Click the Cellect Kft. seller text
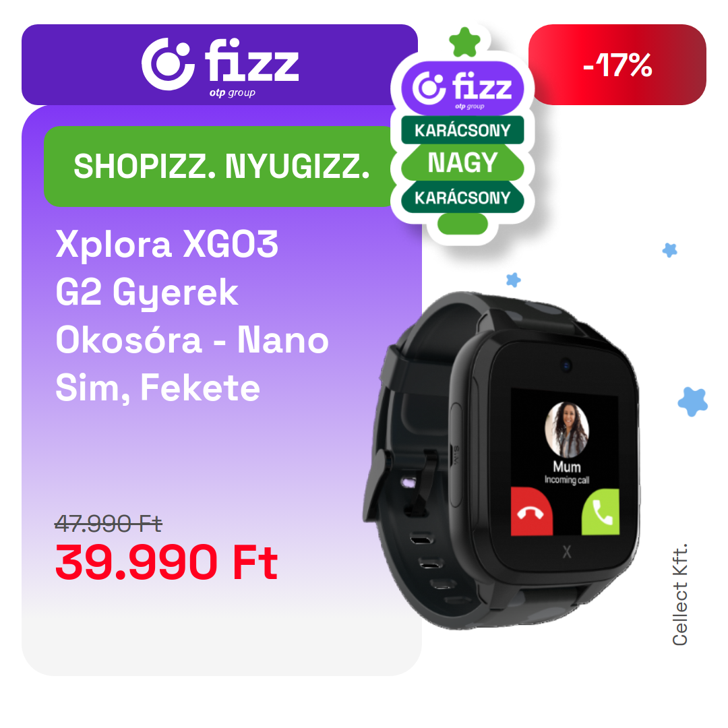Viewport: 728px width, 728px height. point(679,595)
